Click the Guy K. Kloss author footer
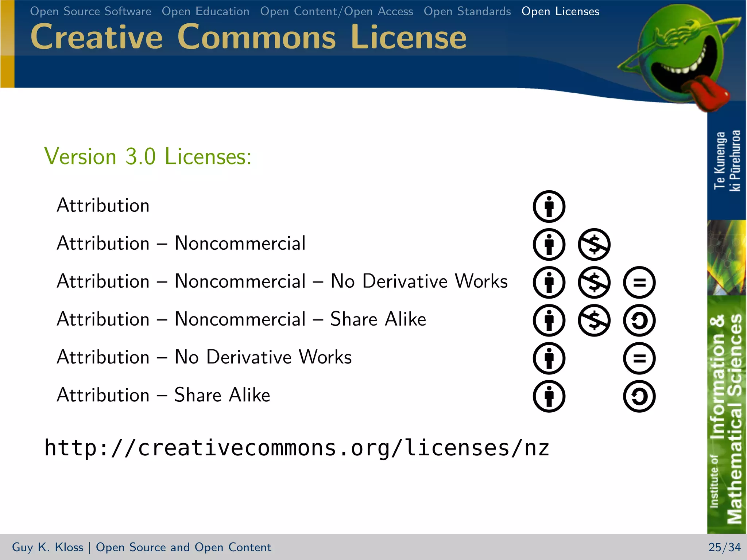This screenshot has width=747, height=560. point(48,547)
